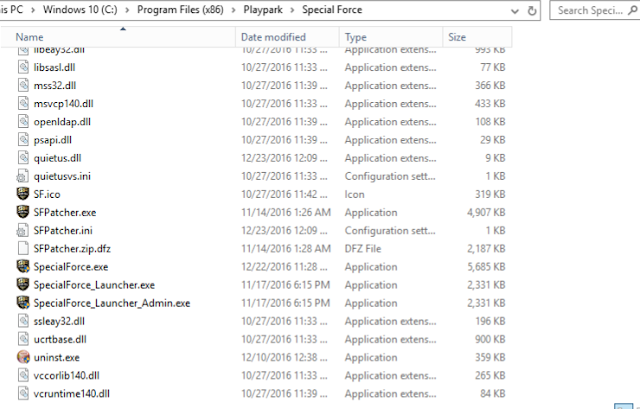Click the psapi.dll file icon
The image size is (640, 409).
23,140
